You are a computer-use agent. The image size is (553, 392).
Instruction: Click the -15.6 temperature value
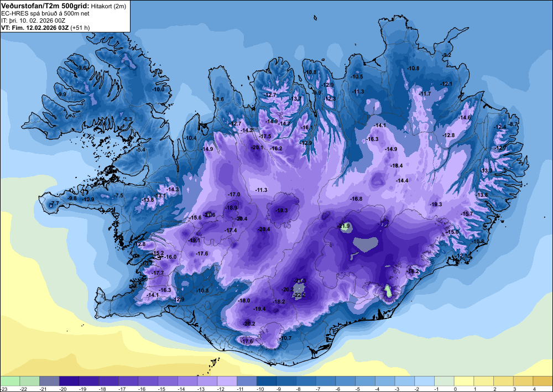195,218
